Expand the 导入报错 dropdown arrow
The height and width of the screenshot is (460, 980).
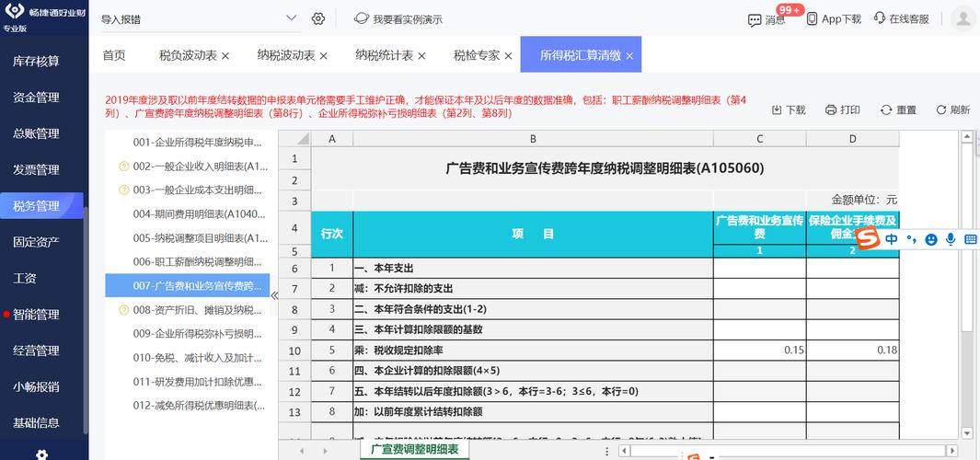292,18
